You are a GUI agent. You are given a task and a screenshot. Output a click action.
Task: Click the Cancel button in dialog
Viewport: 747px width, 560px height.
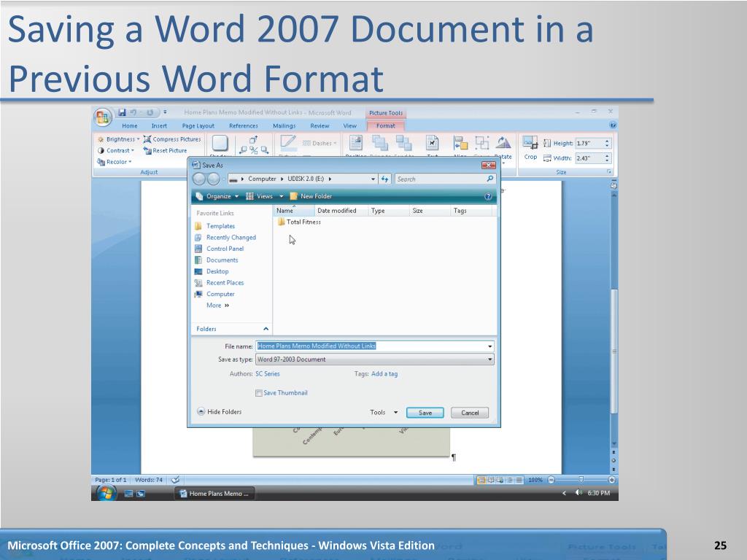470,413
